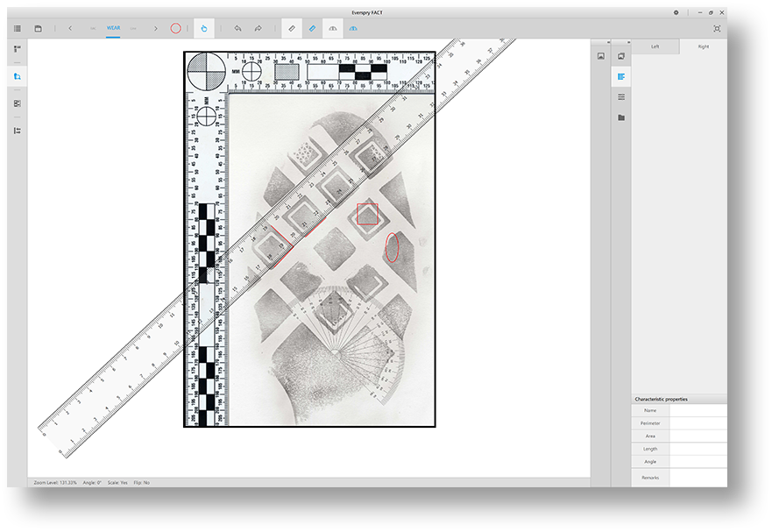This screenshot has height=532, width=772.
Task: Undo the last action
Action: point(237,29)
